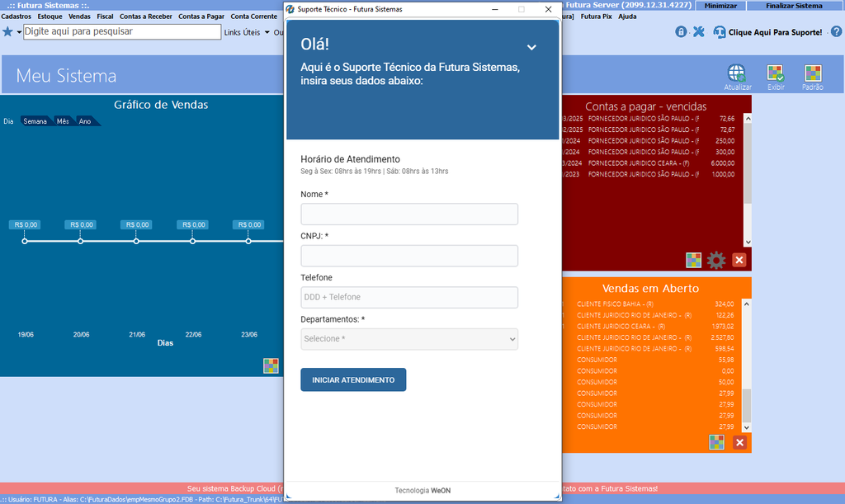Click the 598,54 value in Vendas em Aberto
This screenshot has width=845, height=504.
725,349
